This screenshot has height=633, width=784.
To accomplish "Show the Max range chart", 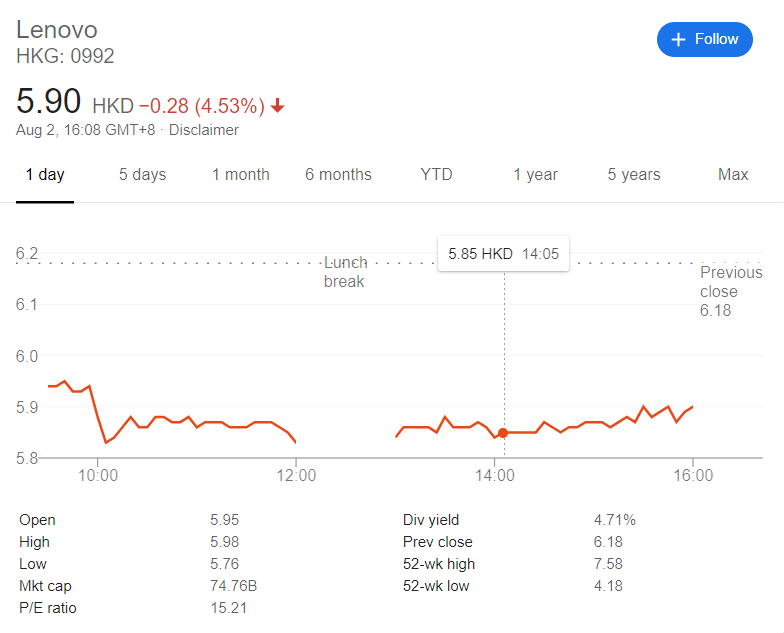I will click(x=733, y=175).
